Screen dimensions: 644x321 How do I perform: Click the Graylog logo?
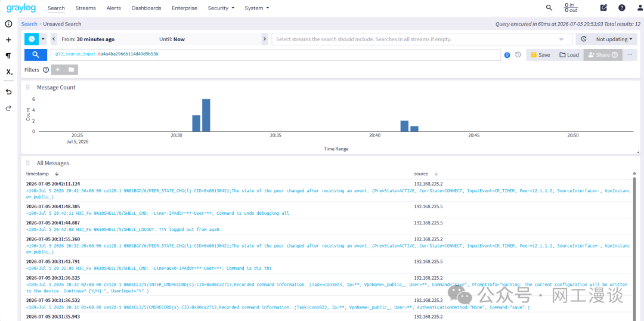[22, 8]
